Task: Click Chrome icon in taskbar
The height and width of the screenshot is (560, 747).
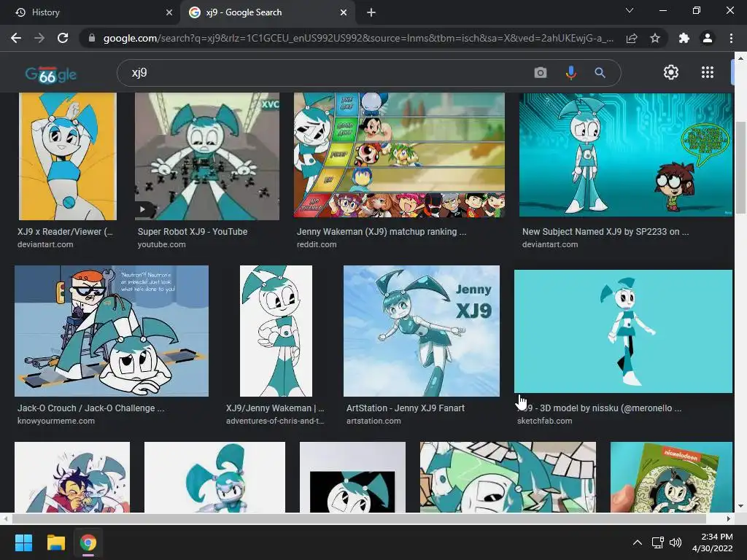Action: coord(88,542)
